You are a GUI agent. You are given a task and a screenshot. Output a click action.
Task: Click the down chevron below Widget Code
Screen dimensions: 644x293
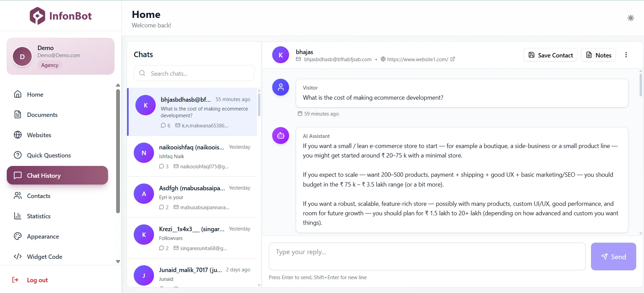pyautogui.click(x=118, y=262)
